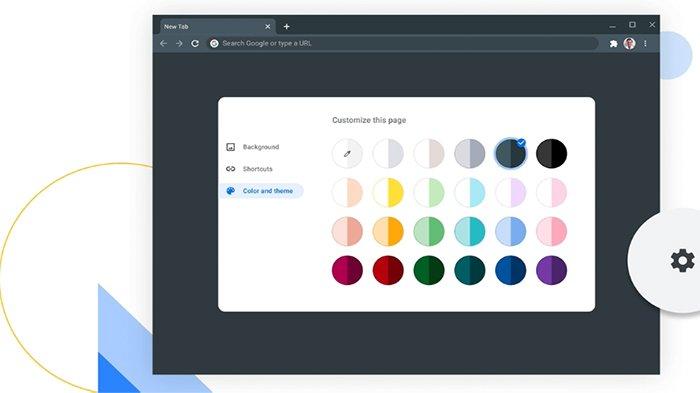Screen dimensions: 700x393
Task: Open the extensions puzzle icon
Action: click(613, 43)
